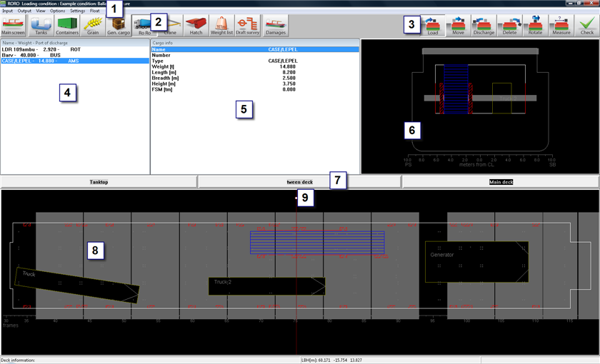Switch to the Main deck

[x=501, y=182]
